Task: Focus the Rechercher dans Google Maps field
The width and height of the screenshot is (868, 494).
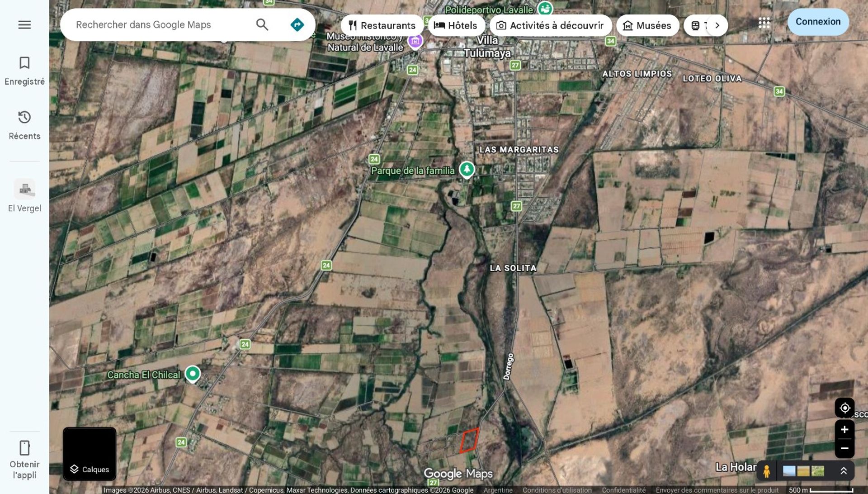Action: (158, 24)
